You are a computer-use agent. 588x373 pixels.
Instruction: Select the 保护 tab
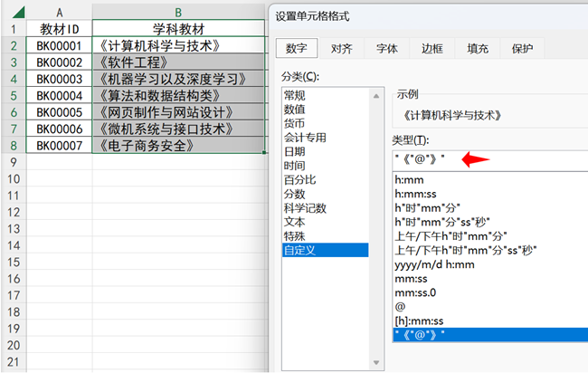click(x=522, y=49)
